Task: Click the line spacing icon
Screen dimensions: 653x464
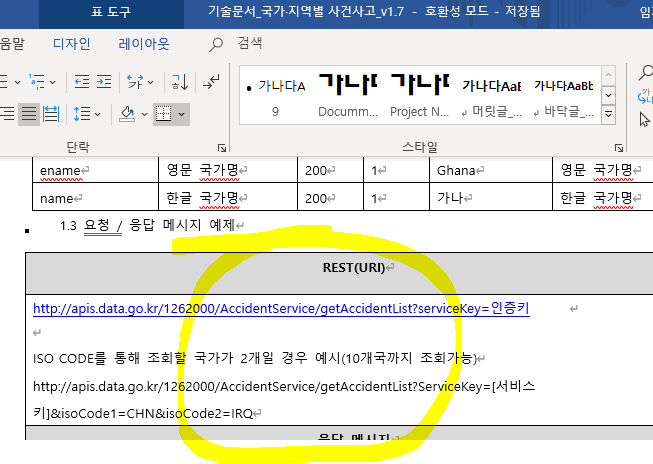Action: pyautogui.click(x=82, y=114)
